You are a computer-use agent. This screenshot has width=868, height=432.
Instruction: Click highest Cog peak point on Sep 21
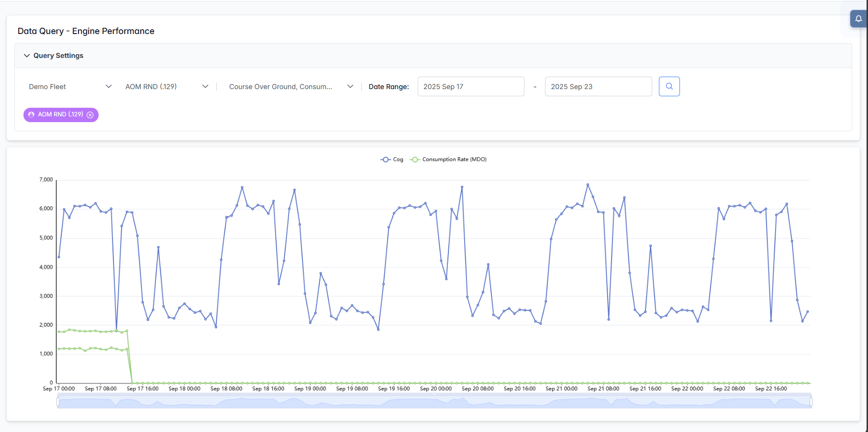coord(588,184)
